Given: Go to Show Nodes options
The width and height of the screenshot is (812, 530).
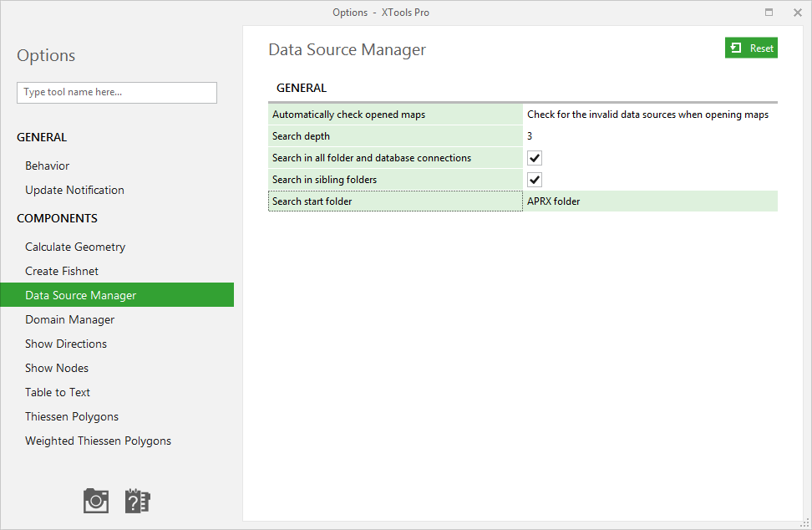Looking at the screenshot, I should click(57, 369).
